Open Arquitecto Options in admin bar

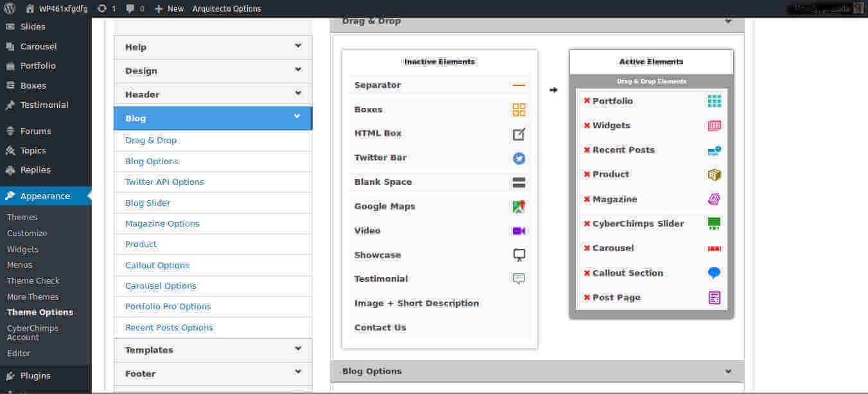click(227, 9)
